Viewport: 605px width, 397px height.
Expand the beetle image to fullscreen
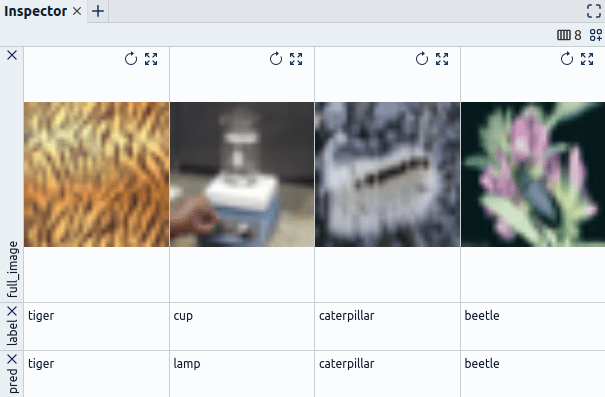(x=587, y=59)
